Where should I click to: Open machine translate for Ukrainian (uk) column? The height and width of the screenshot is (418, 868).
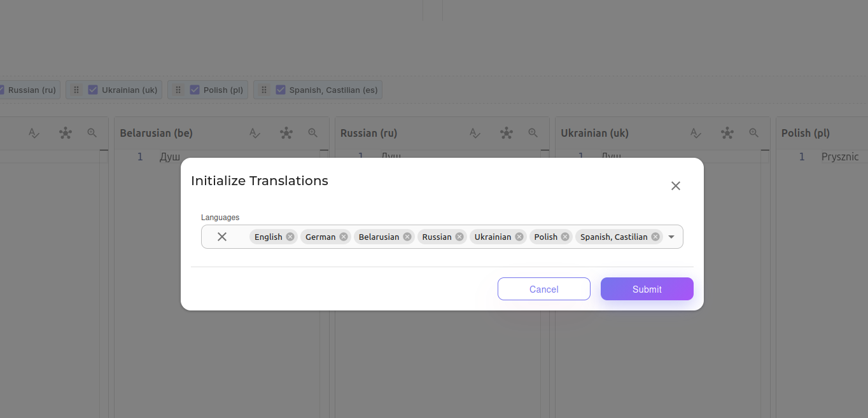point(727,133)
